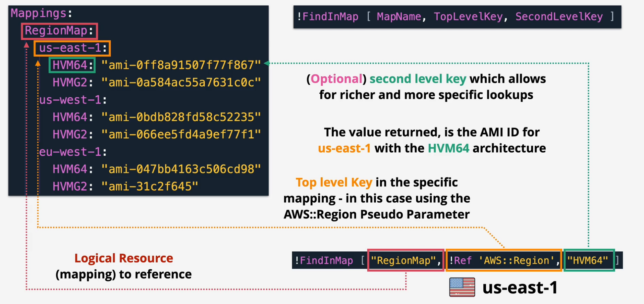Click "!Ref 'AWS::Region'" in the bottom example
644x304 pixels.
tap(504, 260)
